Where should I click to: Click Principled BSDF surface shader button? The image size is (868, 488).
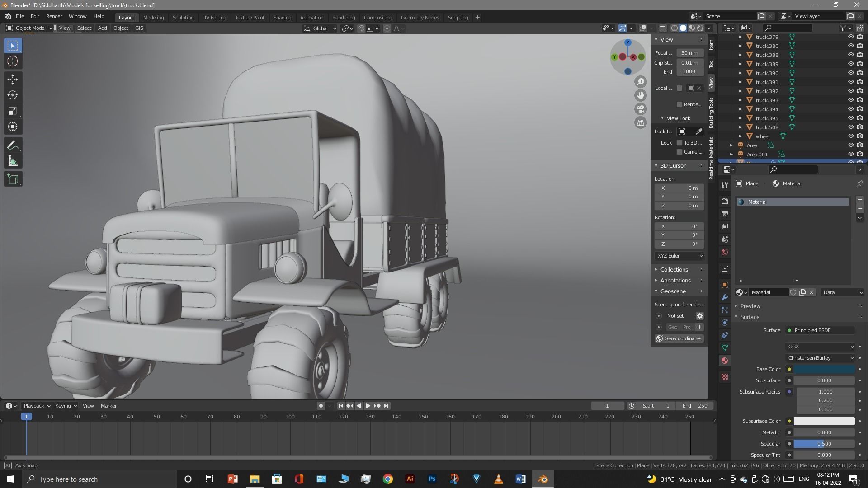(820, 330)
